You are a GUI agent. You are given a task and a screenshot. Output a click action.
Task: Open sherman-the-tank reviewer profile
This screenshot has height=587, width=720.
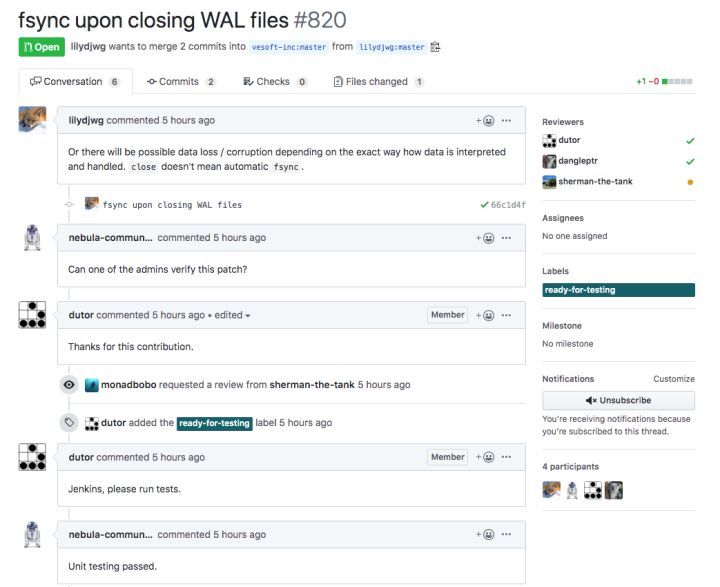(x=595, y=181)
